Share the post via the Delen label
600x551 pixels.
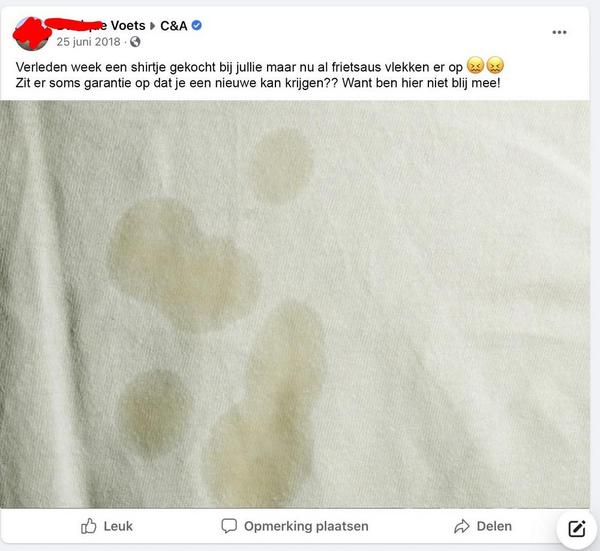(x=494, y=526)
